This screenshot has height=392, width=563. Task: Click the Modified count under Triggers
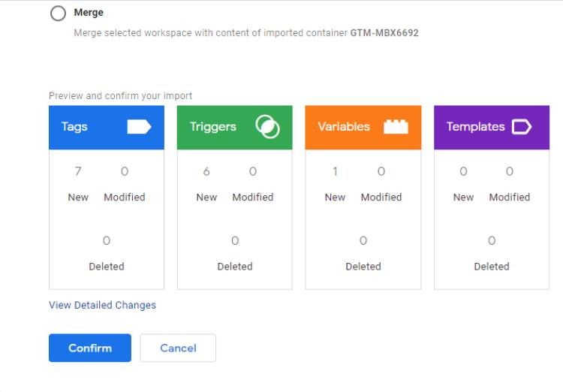click(253, 172)
